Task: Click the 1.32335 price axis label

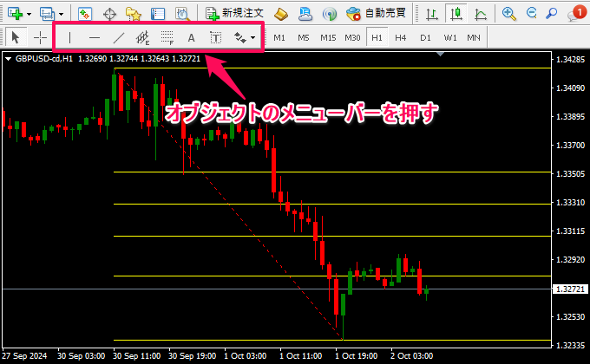Action: pos(570,345)
